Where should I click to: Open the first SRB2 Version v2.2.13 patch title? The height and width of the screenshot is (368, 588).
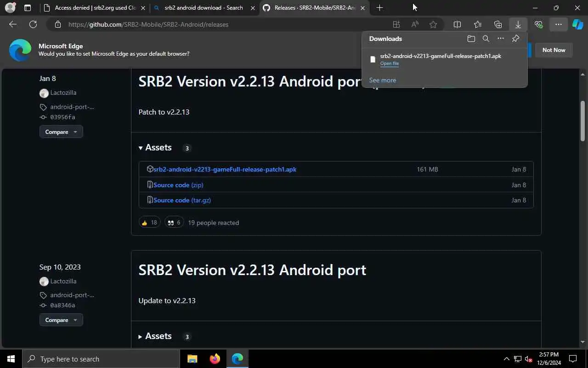pyautogui.click(x=249, y=81)
